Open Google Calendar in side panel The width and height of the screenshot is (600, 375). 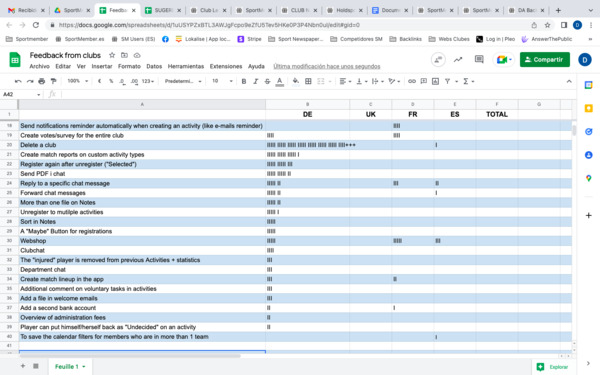coord(589,85)
